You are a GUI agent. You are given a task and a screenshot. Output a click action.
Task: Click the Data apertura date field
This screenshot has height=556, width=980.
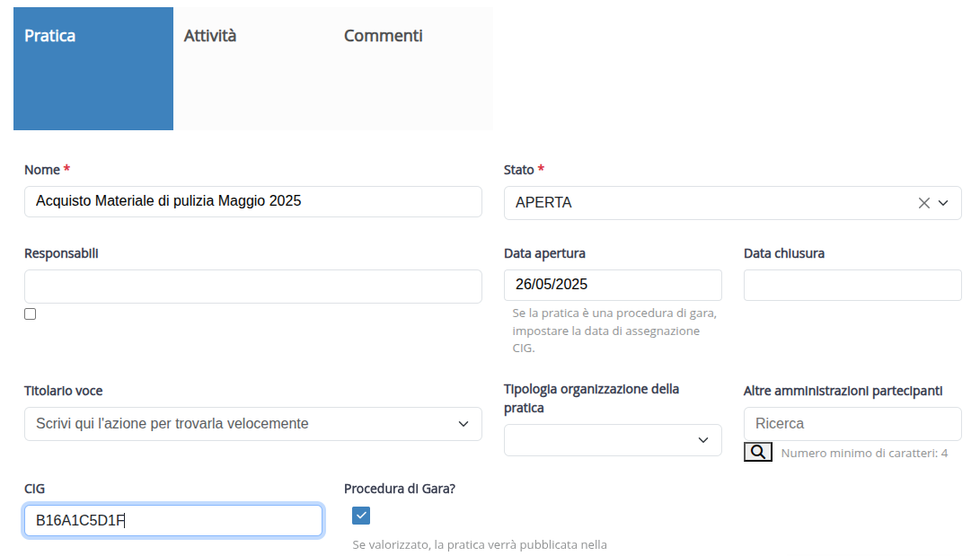pyautogui.click(x=613, y=285)
